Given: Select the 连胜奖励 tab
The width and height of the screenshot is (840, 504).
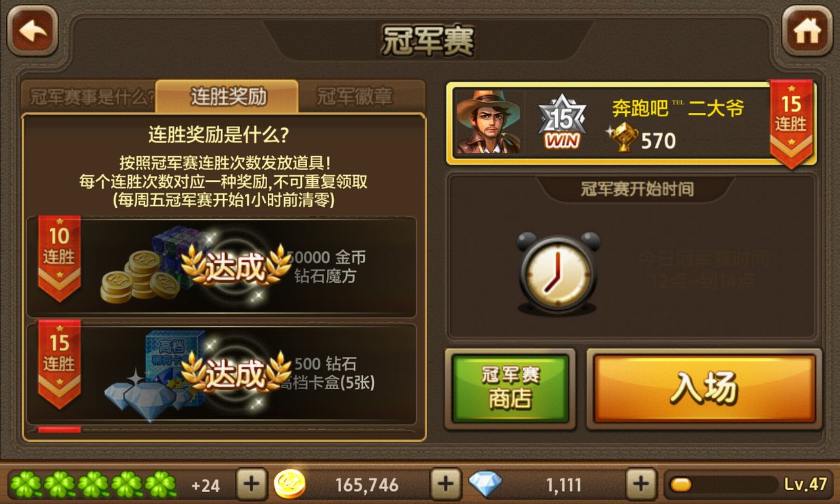Looking at the screenshot, I should point(227,96).
